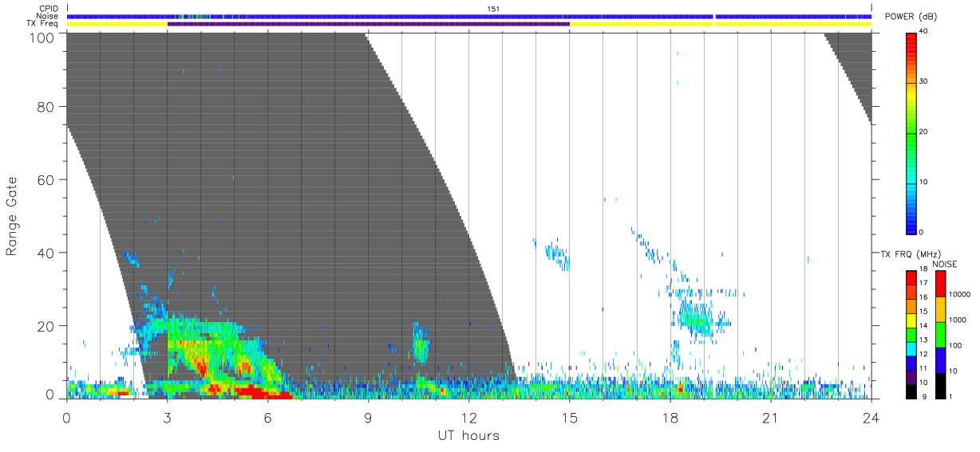Click the Noise row label at top left
The image size is (980, 452).
pos(48,16)
